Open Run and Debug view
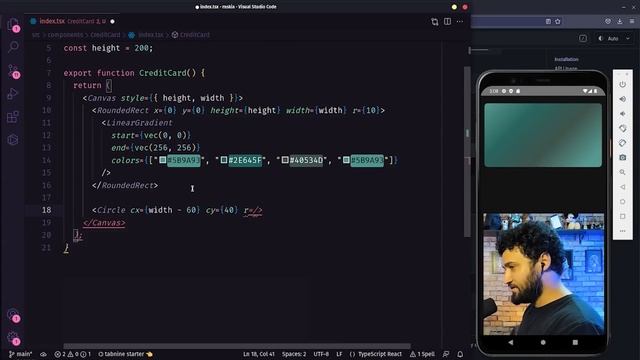 pyautogui.click(x=13, y=93)
